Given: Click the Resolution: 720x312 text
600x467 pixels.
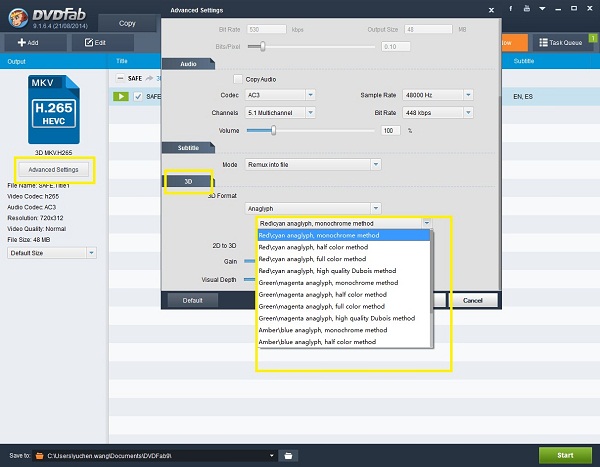Looking at the screenshot, I should (x=35, y=218).
